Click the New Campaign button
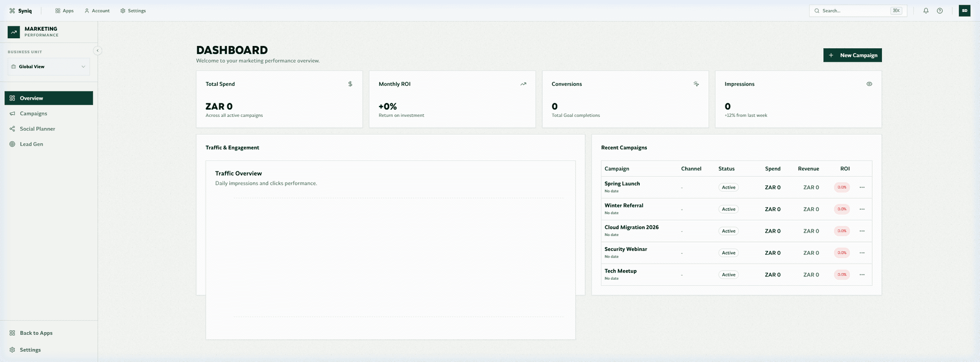 click(x=852, y=55)
